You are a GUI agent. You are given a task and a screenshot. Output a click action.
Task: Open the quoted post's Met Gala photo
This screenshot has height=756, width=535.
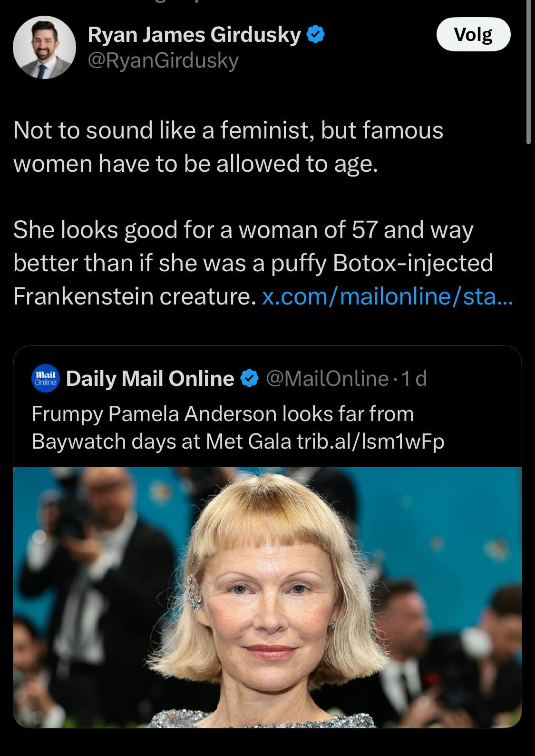coord(267,597)
